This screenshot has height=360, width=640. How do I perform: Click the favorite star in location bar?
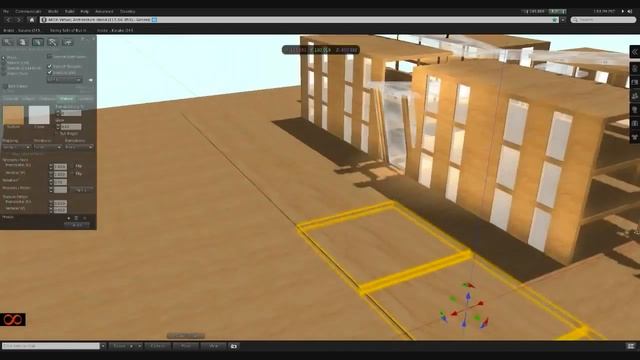click(x=555, y=20)
